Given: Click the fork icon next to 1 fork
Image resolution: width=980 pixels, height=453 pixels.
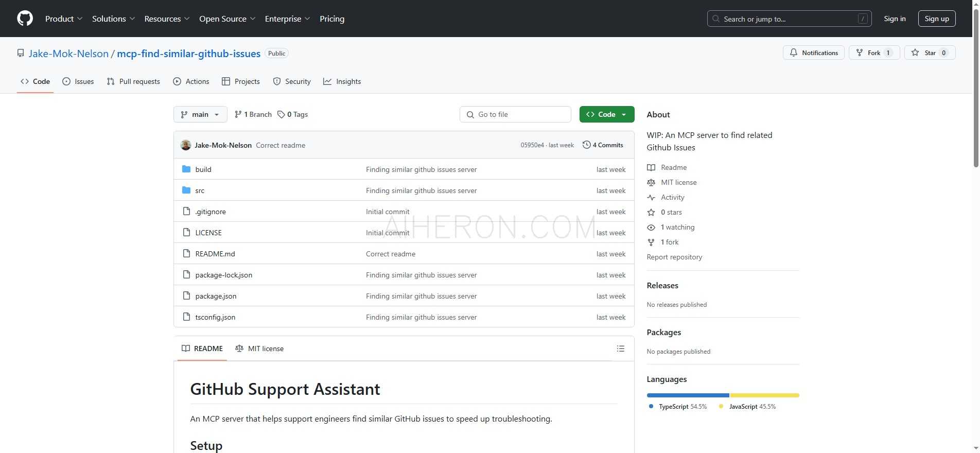Looking at the screenshot, I should (651, 242).
